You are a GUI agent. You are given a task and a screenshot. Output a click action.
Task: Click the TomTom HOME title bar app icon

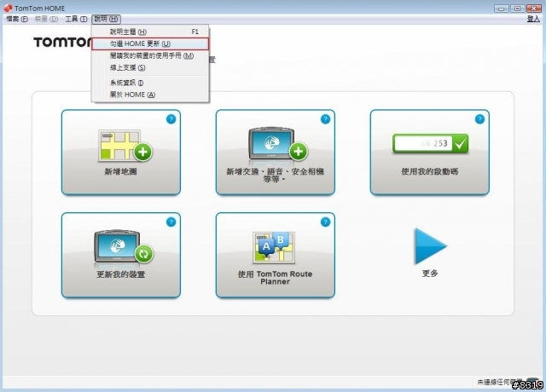click(x=8, y=8)
